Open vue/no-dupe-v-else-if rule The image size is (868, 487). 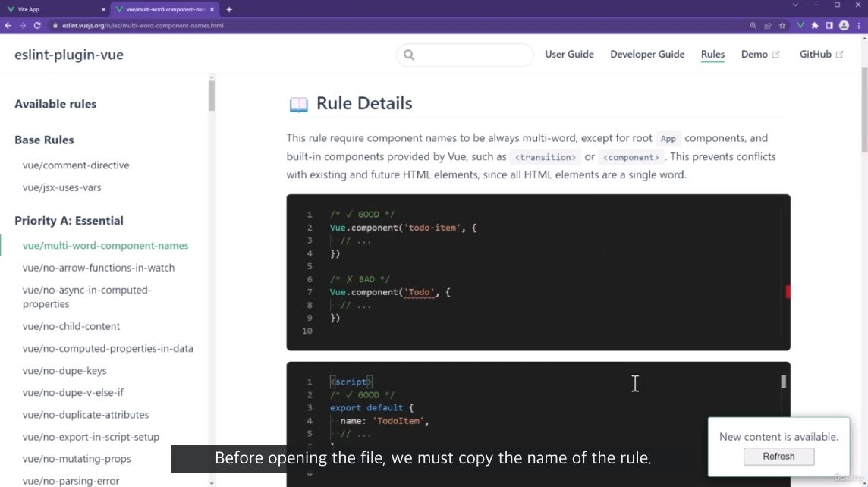[x=73, y=392]
